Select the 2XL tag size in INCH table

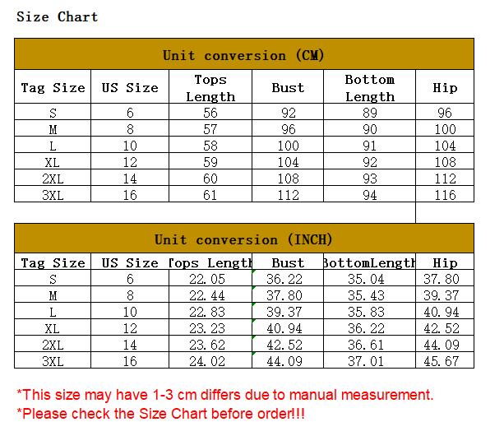(x=53, y=345)
